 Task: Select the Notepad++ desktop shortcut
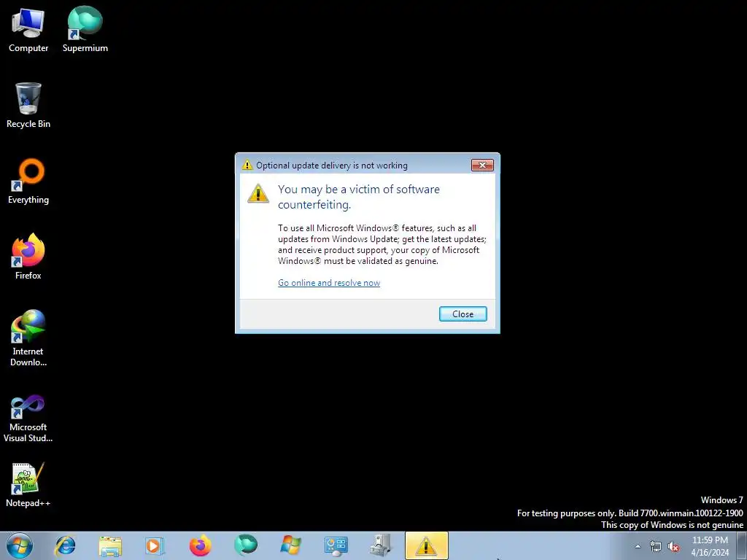click(28, 485)
